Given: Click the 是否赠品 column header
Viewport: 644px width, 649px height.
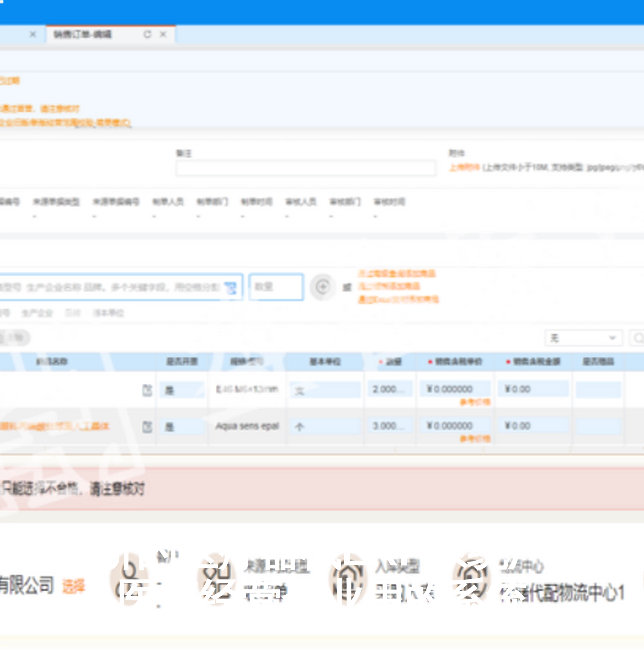Looking at the screenshot, I should click(598, 362).
